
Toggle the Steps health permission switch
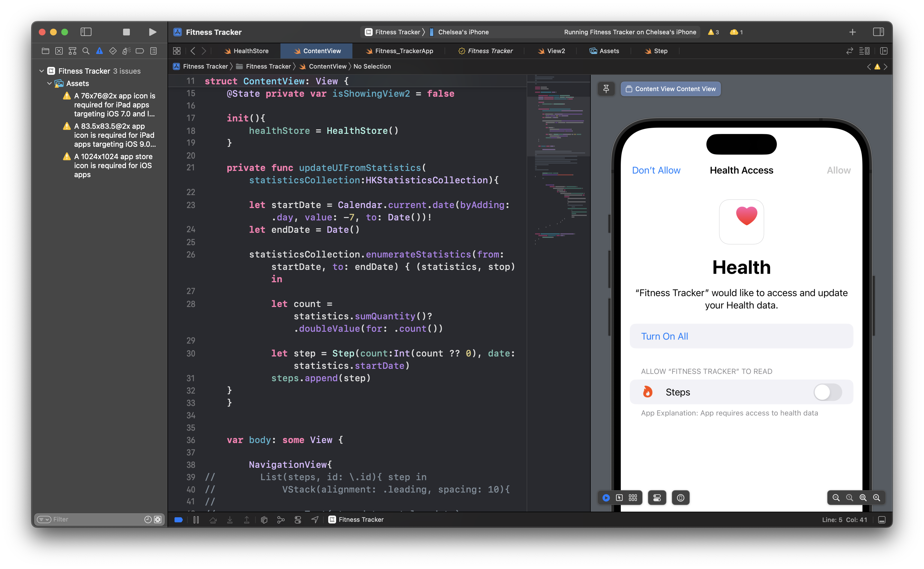pyautogui.click(x=827, y=392)
